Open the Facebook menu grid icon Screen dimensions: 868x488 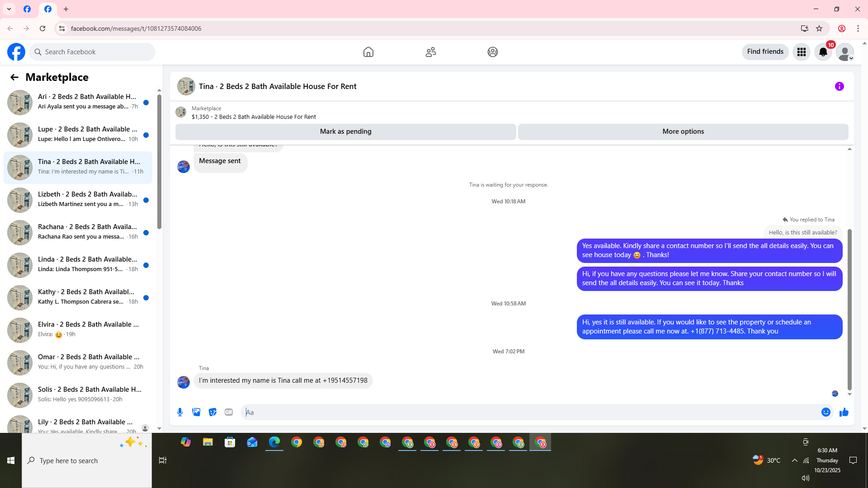801,52
